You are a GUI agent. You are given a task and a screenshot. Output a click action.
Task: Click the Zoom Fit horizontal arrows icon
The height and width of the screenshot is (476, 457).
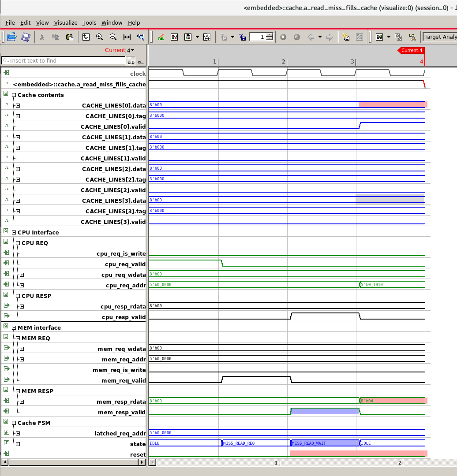click(127, 37)
